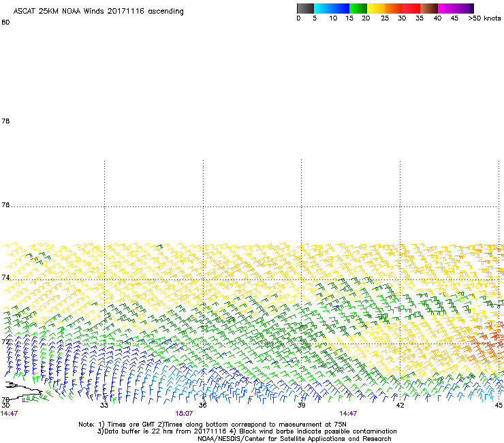The height and width of the screenshot is (443, 504).
Task: Select the orange 25-30 knots color bar segment
Action: coord(394,8)
